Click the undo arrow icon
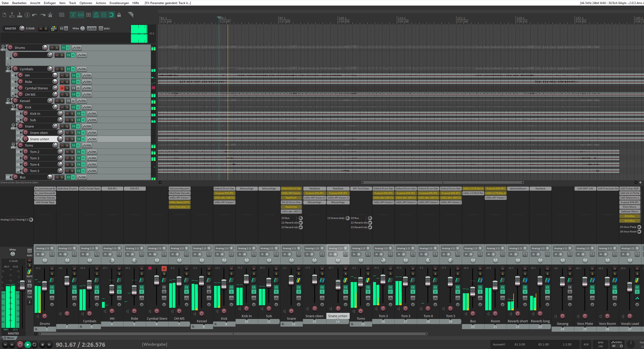This screenshot has height=349, width=644. coord(35,15)
